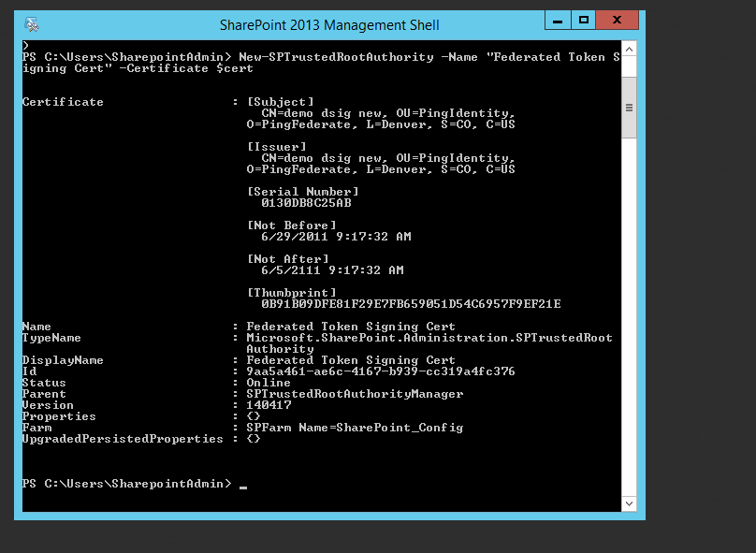This screenshot has height=553, width=756.
Task: Maximize the SharePoint 2013 Management Shell window
Action: pos(584,21)
